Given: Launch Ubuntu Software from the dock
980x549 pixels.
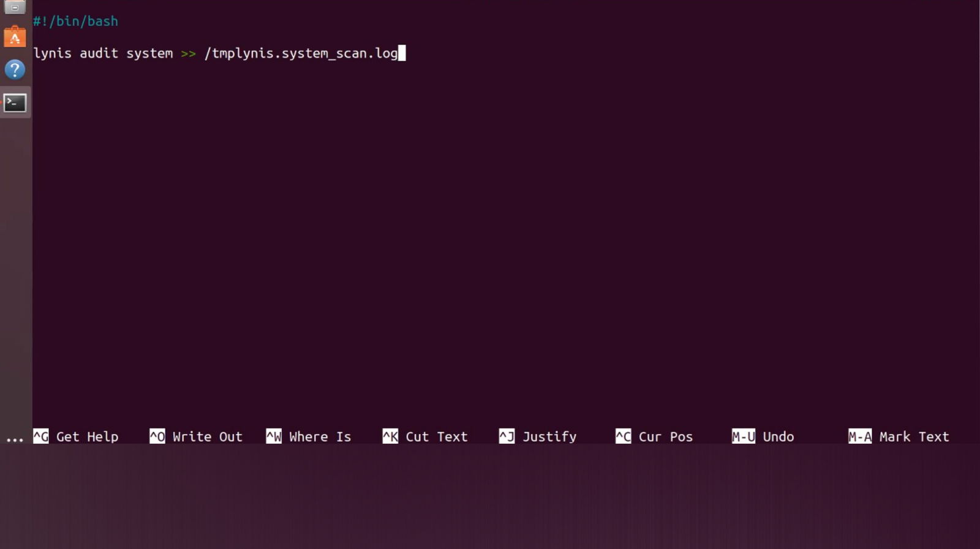Looking at the screenshot, I should [x=15, y=37].
